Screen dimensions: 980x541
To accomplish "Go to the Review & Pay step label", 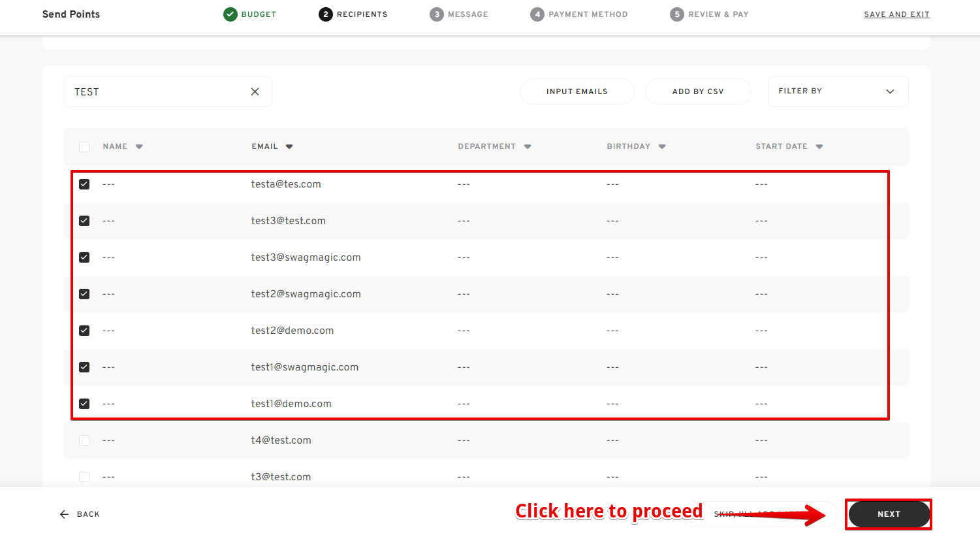I will 718,14.
